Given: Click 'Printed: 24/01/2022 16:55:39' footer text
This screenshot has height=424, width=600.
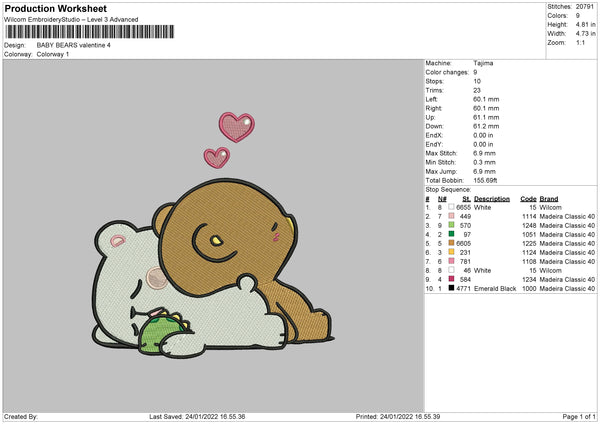Looking at the screenshot, I should tap(398, 416).
